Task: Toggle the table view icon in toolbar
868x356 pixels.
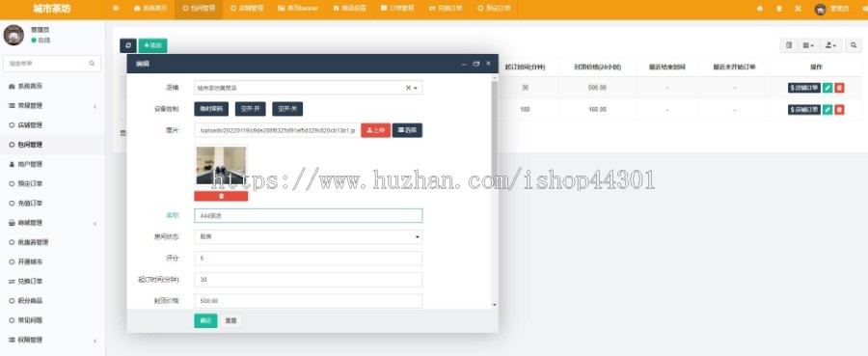Action: point(789,46)
